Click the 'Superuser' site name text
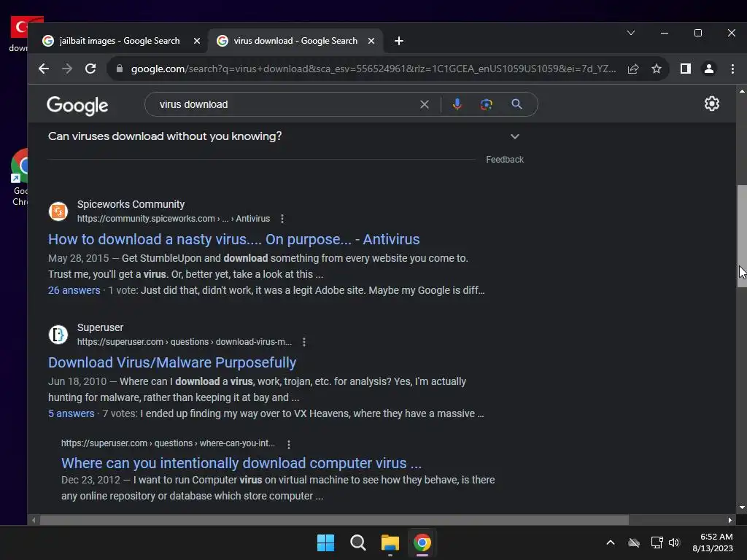The height and width of the screenshot is (560, 747). pyautogui.click(x=100, y=327)
